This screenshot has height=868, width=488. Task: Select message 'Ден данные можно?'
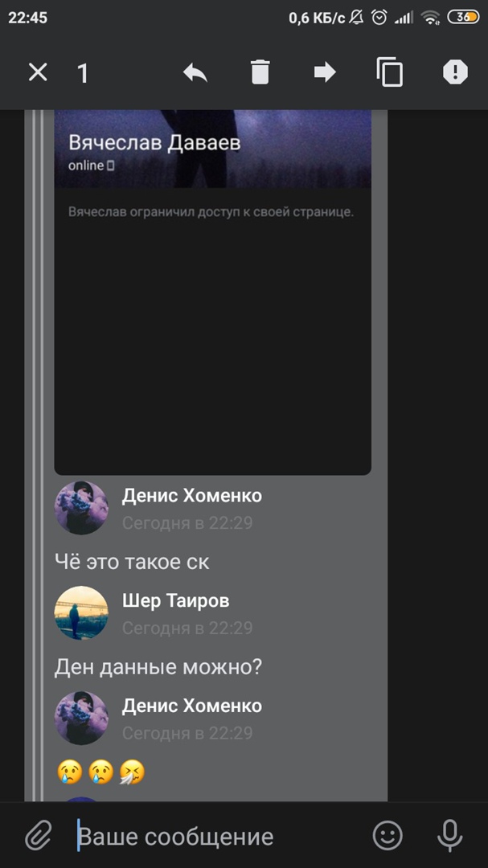(x=158, y=667)
